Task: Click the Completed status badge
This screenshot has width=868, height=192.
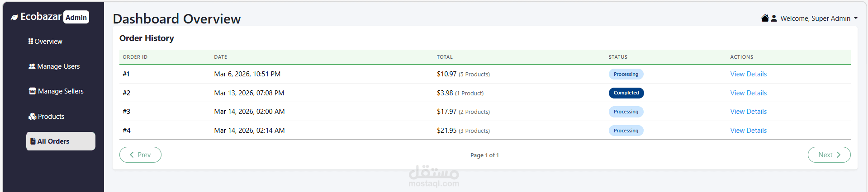Action: 626,93
